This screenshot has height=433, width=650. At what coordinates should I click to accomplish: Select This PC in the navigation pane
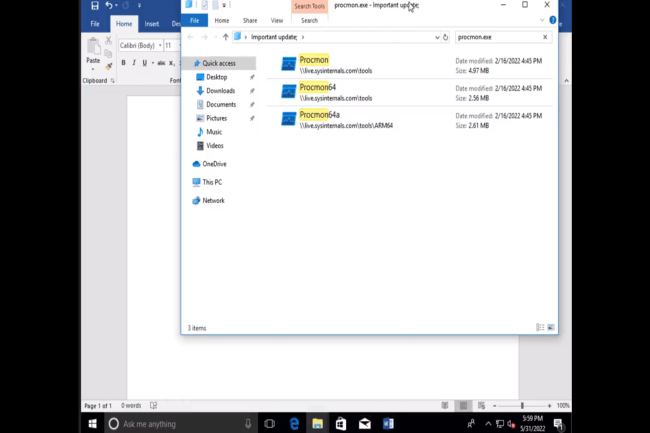pos(212,182)
